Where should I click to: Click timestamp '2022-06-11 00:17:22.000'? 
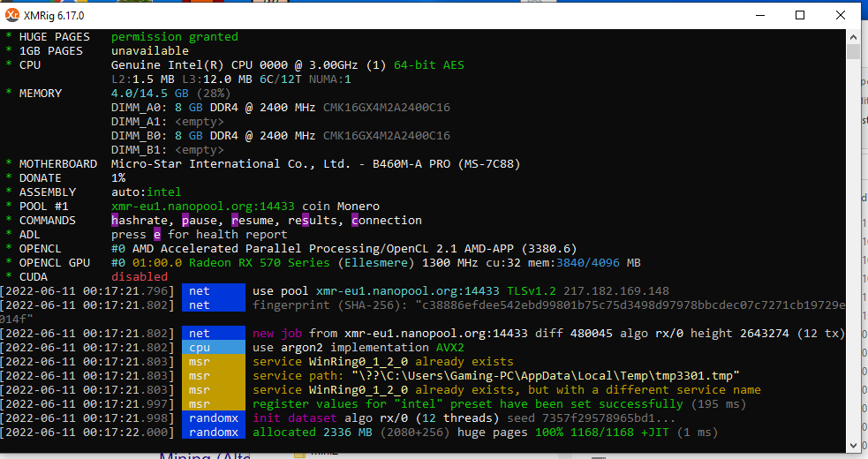tap(87, 433)
